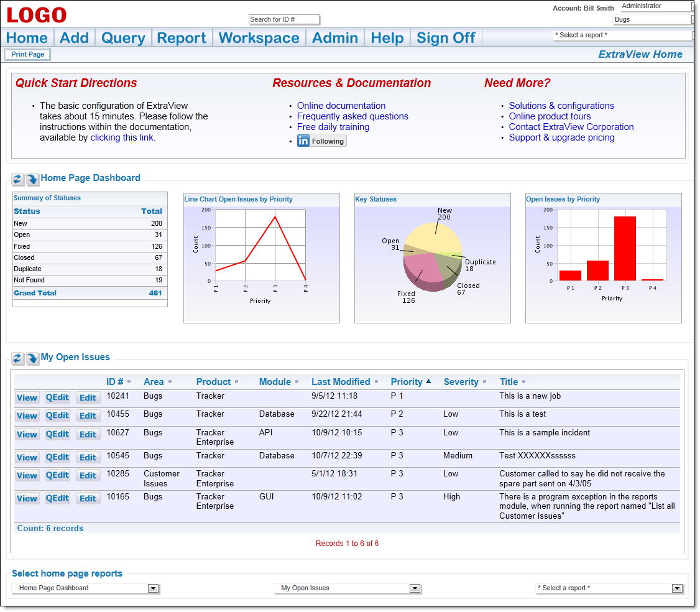Click the LinkedIn Following badge

click(x=321, y=141)
